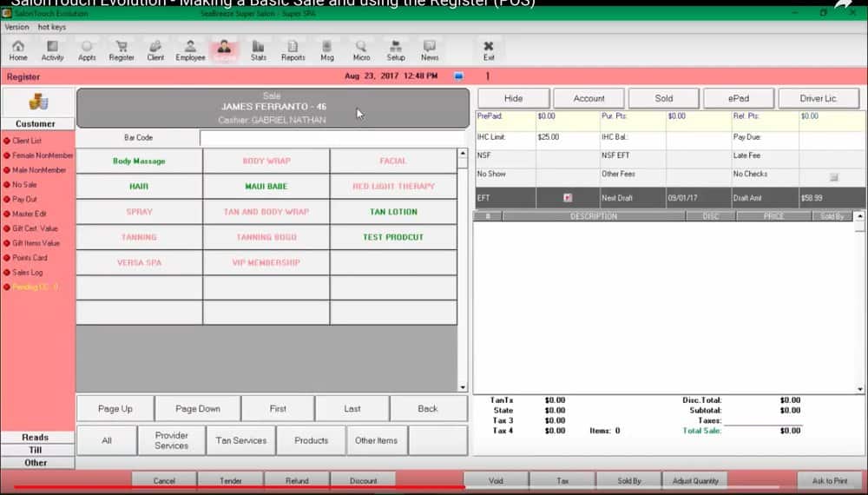This screenshot has width=868, height=495.
Task: Click the Cancel button in the bottom bar
Action: (x=164, y=480)
